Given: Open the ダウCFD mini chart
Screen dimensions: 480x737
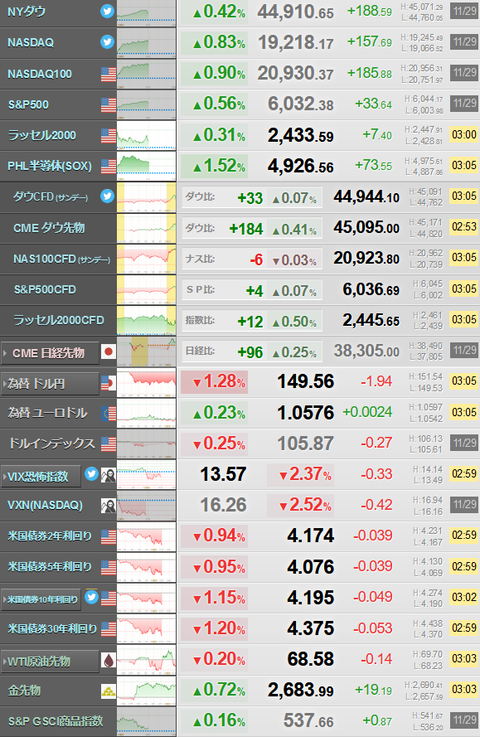Looking at the screenshot, I should tap(146, 197).
